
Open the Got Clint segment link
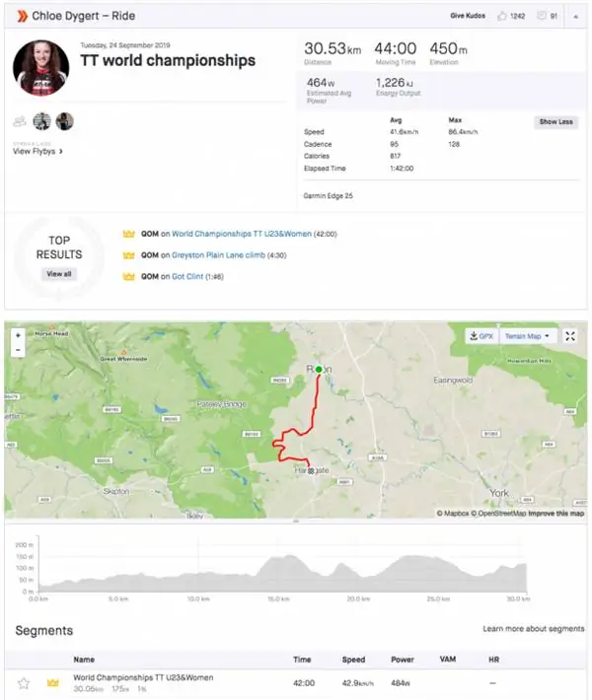point(187,277)
